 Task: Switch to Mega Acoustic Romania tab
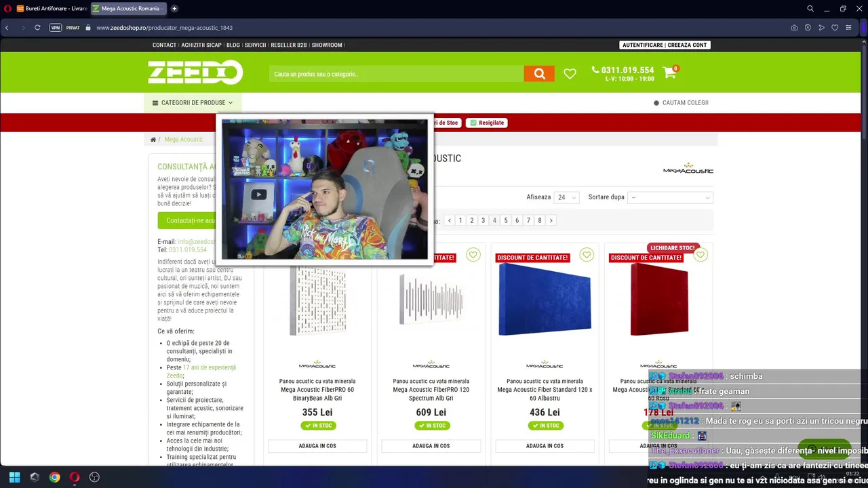128,9
